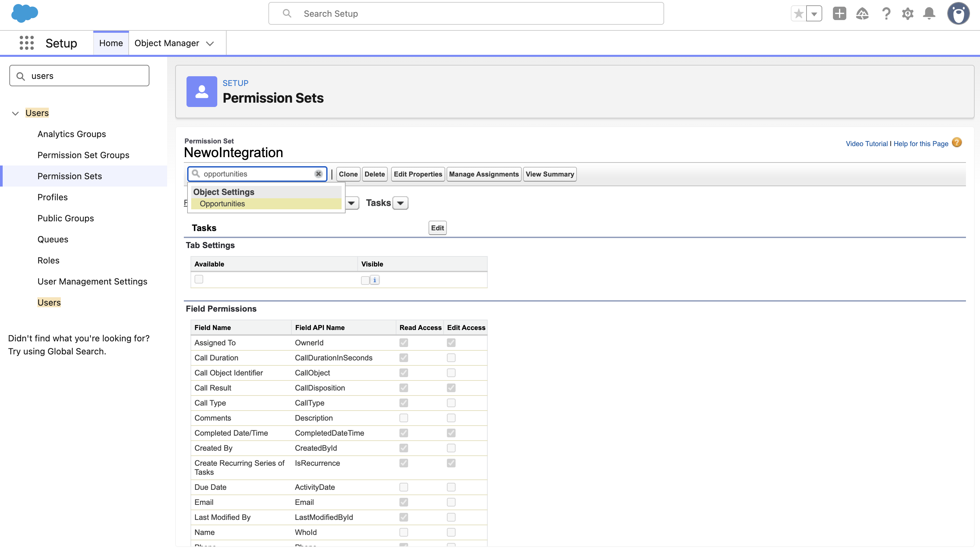Open Public Groups in the sidebar
The image size is (980, 555).
coord(66,218)
